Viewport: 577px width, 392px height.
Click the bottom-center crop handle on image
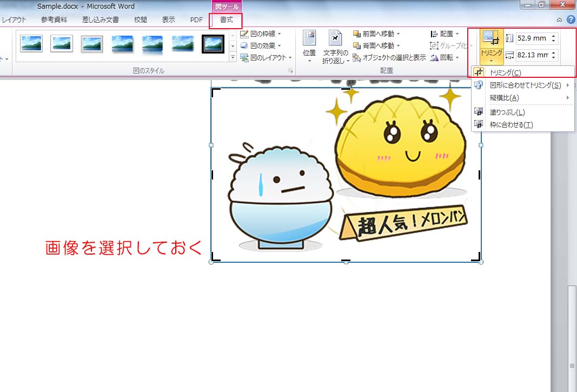pyautogui.click(x=346, y=261)
